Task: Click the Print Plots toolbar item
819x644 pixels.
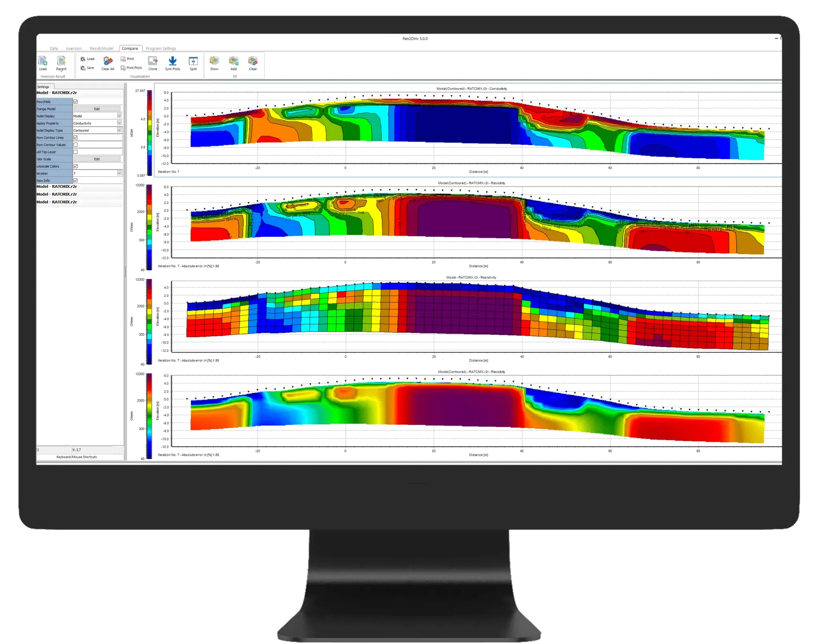Action: pyautogui.click(x=131, y=68)
